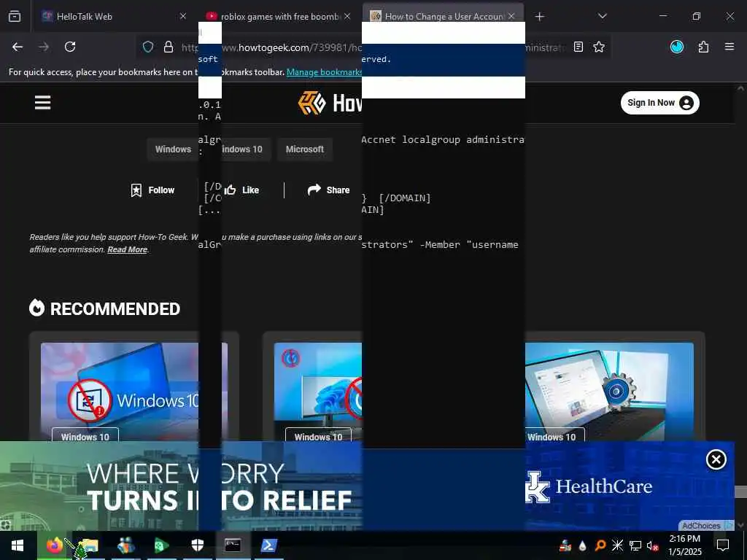This screenshot has width=747, height=560.
Task: Open the Windows notification center icon
Action: tap(723, 545)
